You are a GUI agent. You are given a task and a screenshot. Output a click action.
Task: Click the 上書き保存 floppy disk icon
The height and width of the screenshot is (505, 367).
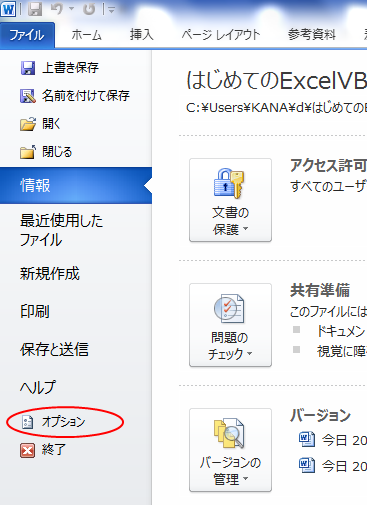pyautogui.click(x=28, y=68)
